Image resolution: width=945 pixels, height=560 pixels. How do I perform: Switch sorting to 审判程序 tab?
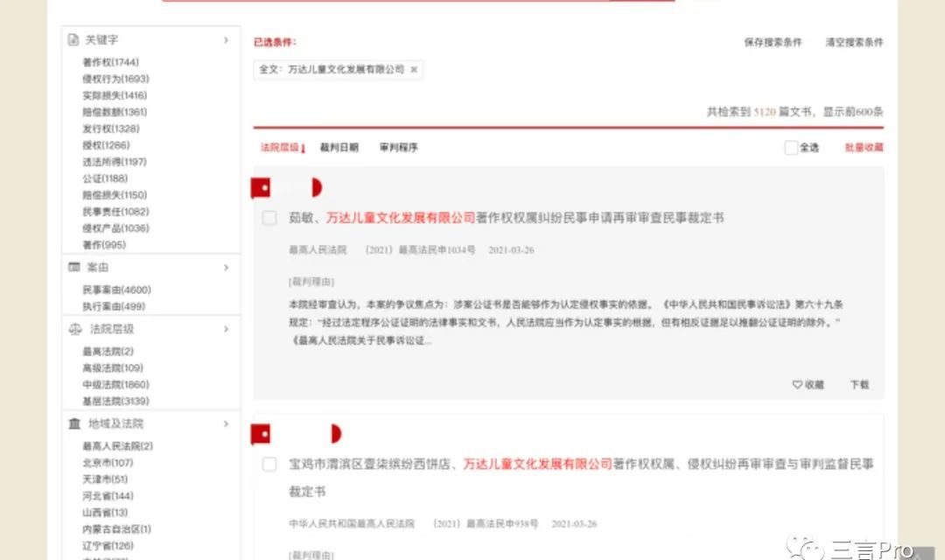400,147
